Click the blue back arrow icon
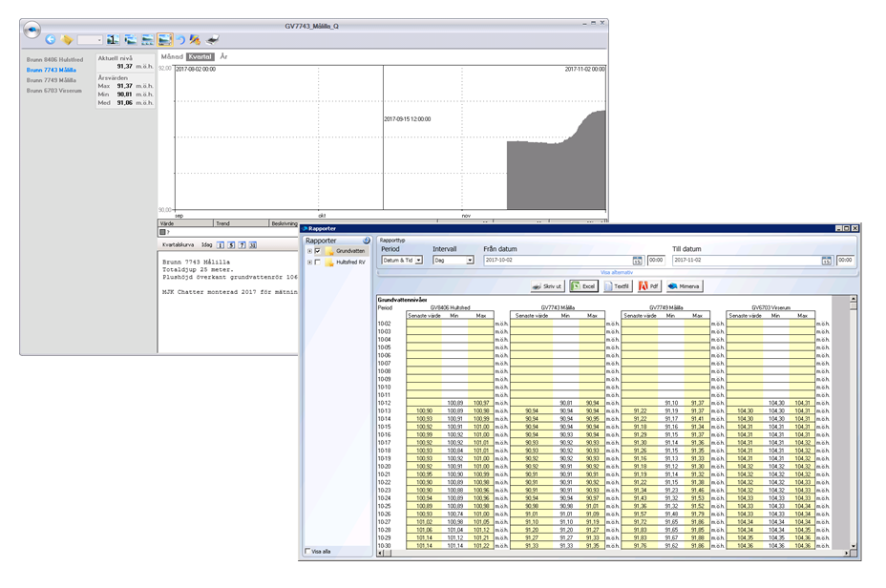 pos(51,40)
